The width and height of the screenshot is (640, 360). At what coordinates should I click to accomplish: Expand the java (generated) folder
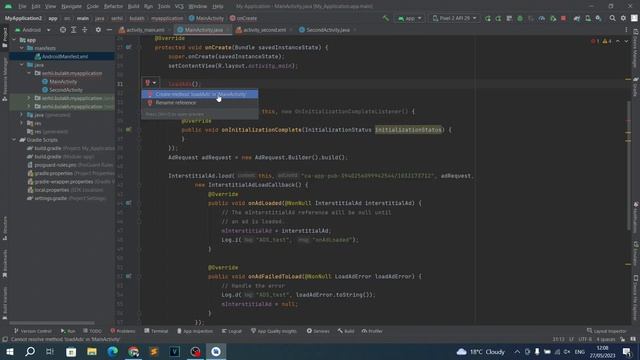coord(22,115)
